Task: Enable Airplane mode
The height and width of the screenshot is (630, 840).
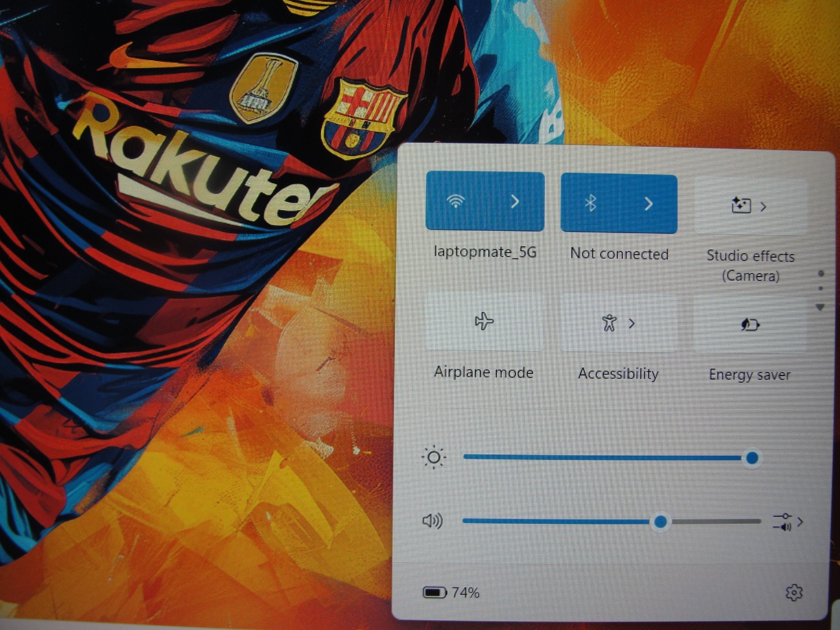Action: click(x=484, y=321)
